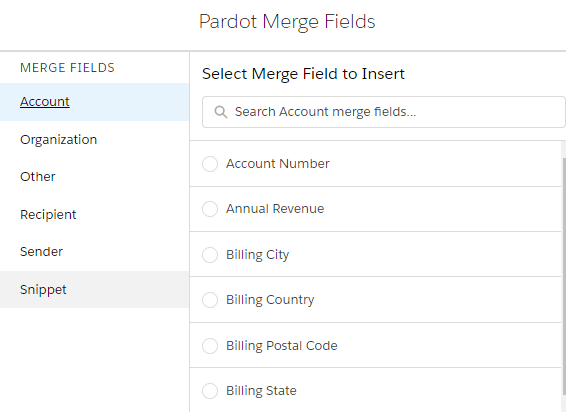Select the Annual Revenue radio button
This screenshot has height=412, width=566.
point(210,209)
